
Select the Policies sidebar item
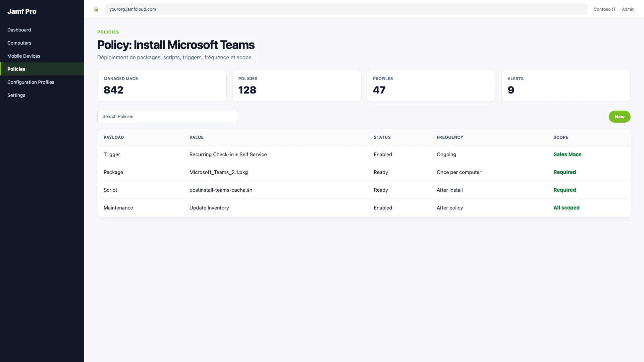(42, 69)
